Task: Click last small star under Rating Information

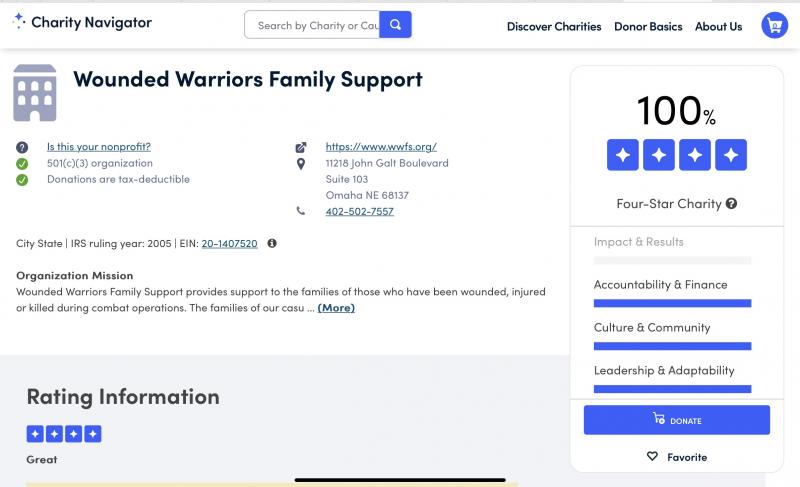Action: coord(93,434)
